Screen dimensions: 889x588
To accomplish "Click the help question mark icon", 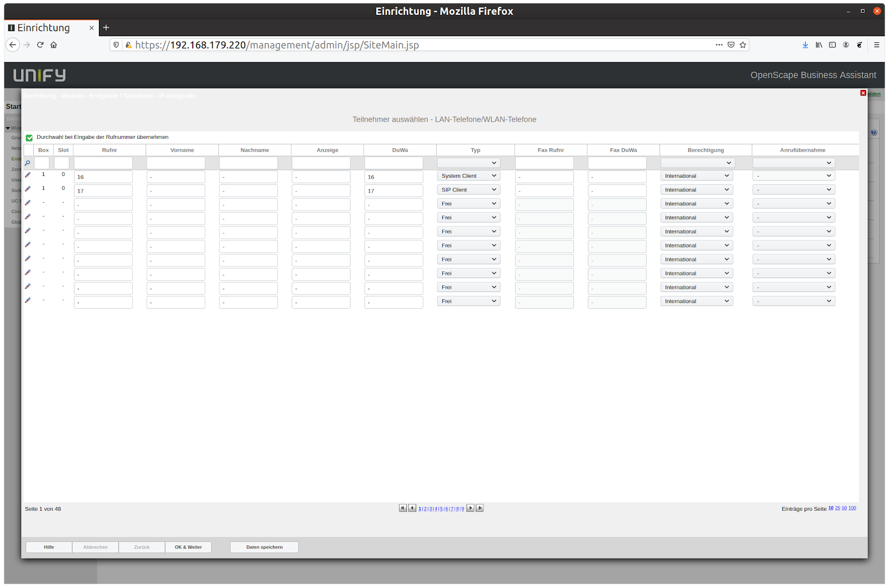I will tap(873, 132).
